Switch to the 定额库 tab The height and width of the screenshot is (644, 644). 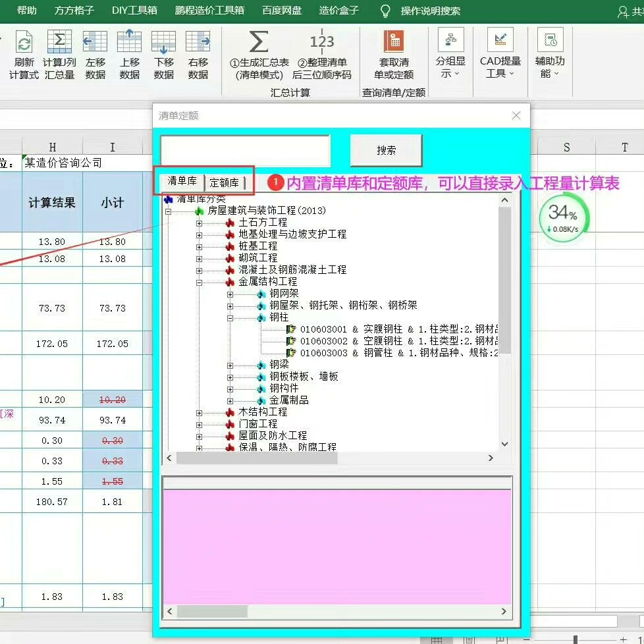pyautogui.click(x=225, y=182)
